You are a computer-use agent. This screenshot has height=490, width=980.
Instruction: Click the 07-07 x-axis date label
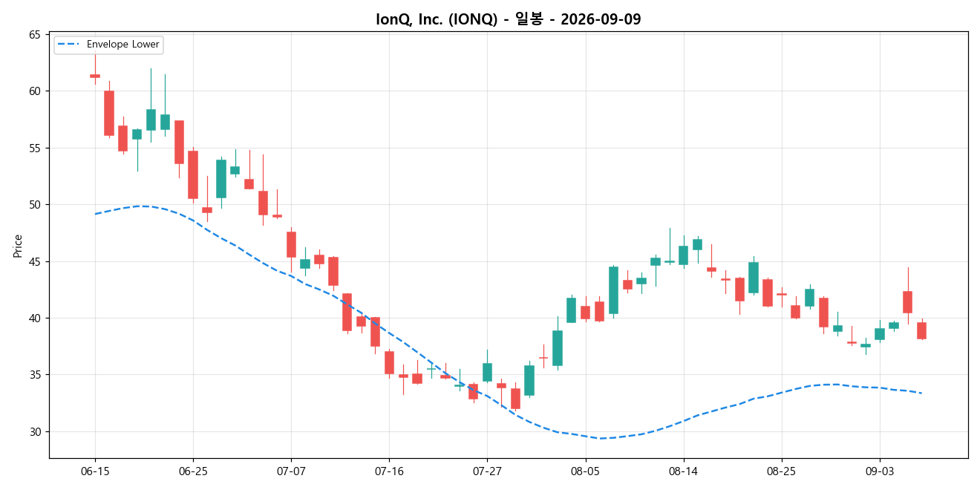[x=291, y=471]
